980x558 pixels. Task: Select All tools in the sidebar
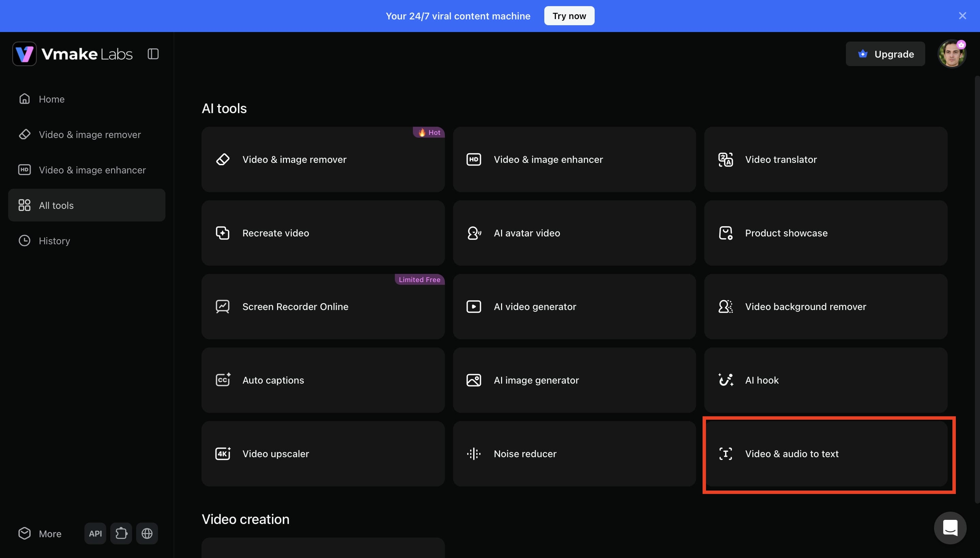86,205
